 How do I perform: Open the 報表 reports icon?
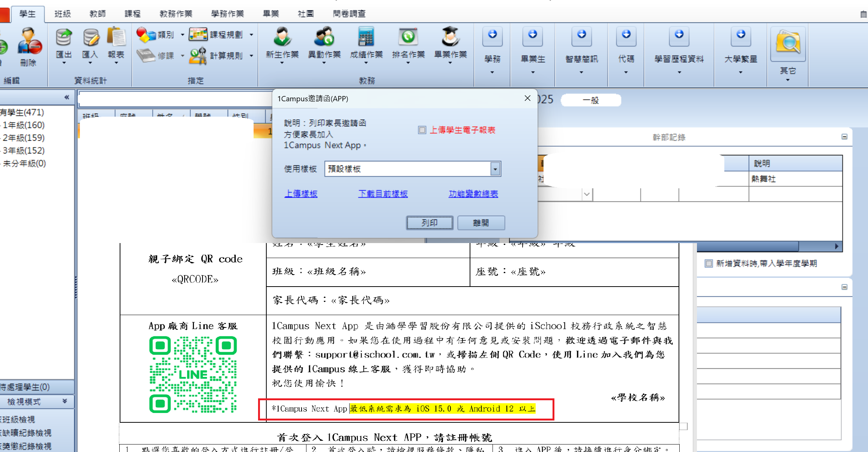coord(116,37)
